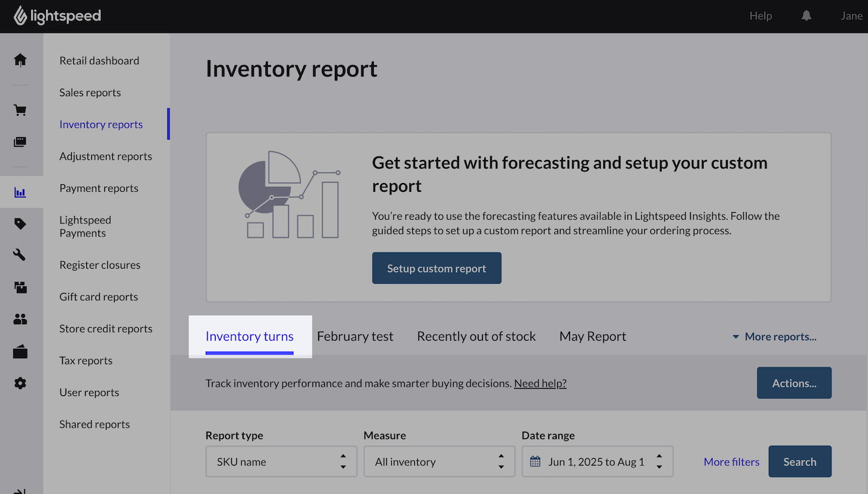
Task: Click the bar chart Reports icon
Action: tap(20, 191)
